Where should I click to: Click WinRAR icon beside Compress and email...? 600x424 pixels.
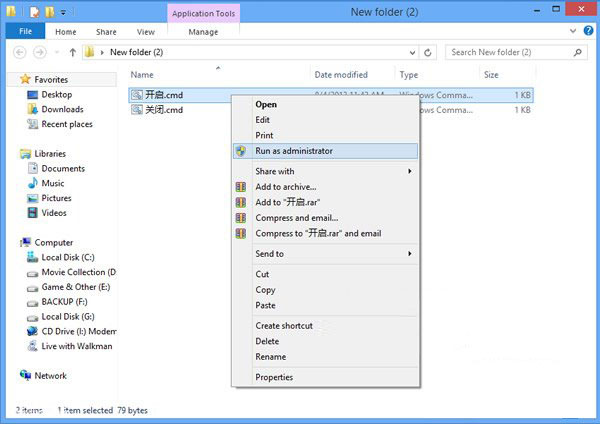click(241, 218)
